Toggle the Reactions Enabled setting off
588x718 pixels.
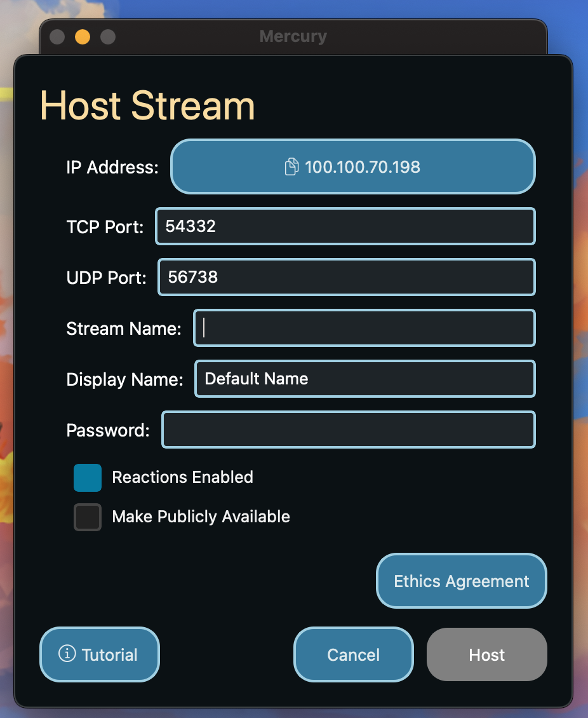click(x=87, y=478)
